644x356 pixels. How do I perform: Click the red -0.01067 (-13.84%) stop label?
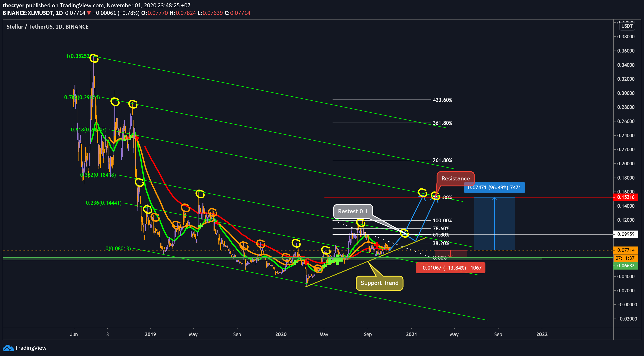coord(450,268)
